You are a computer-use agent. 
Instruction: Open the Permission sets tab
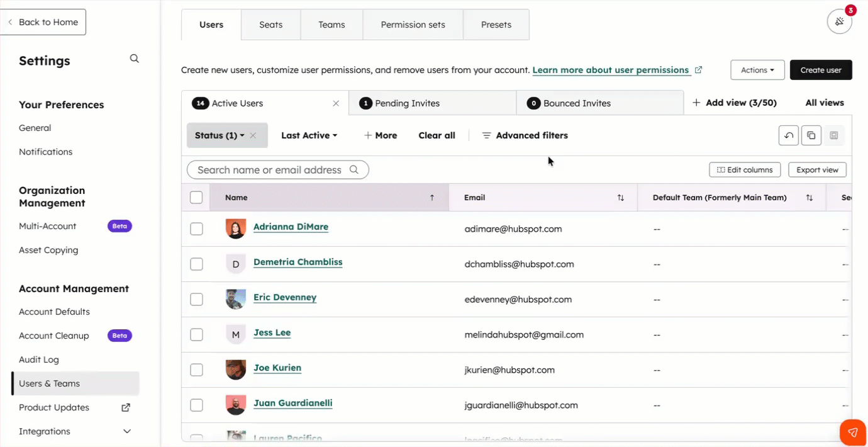(x=413, y=25)
